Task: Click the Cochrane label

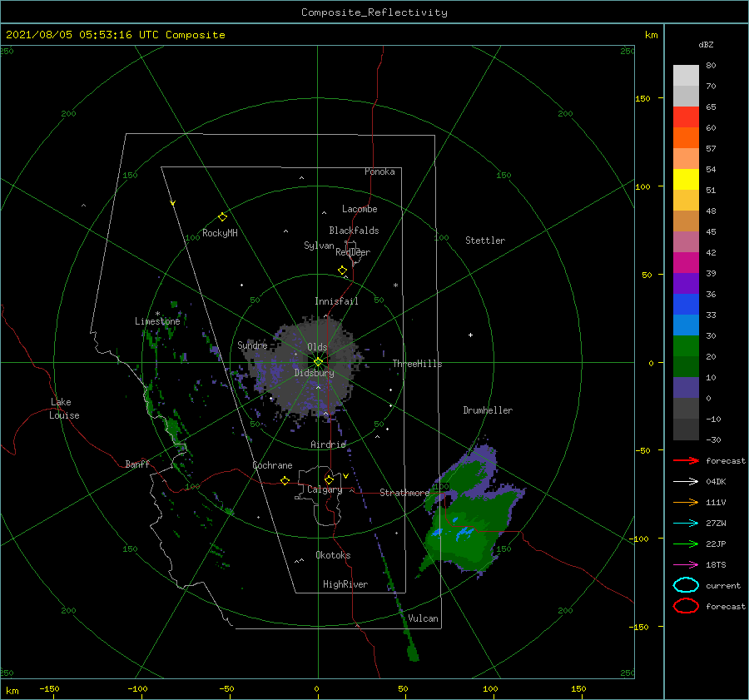Action: point(272,465)
